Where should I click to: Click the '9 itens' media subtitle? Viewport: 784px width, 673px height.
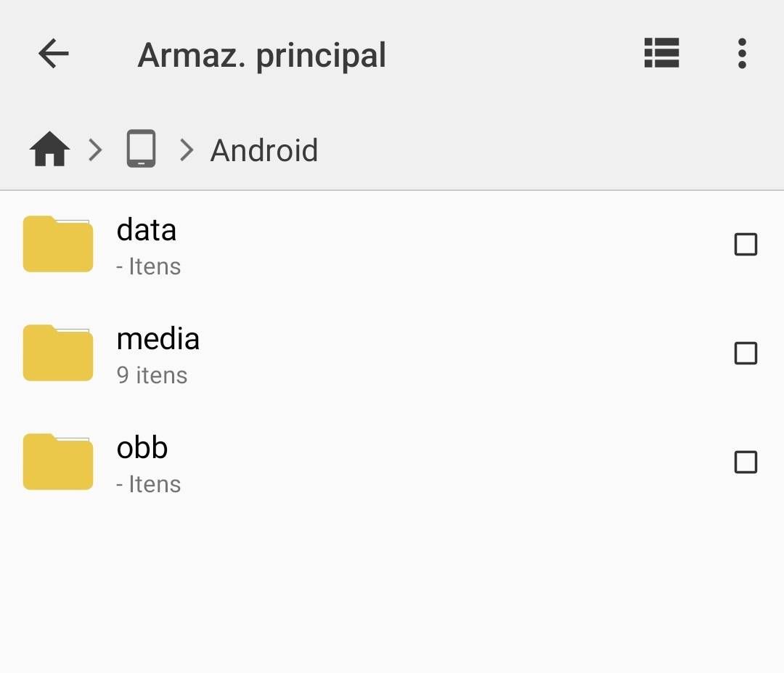[152, 375]
